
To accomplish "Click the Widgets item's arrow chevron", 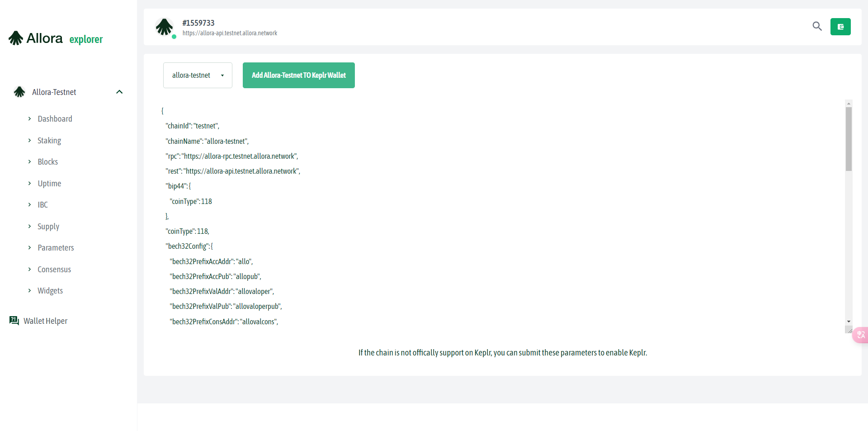I will [x=29, y=290].
